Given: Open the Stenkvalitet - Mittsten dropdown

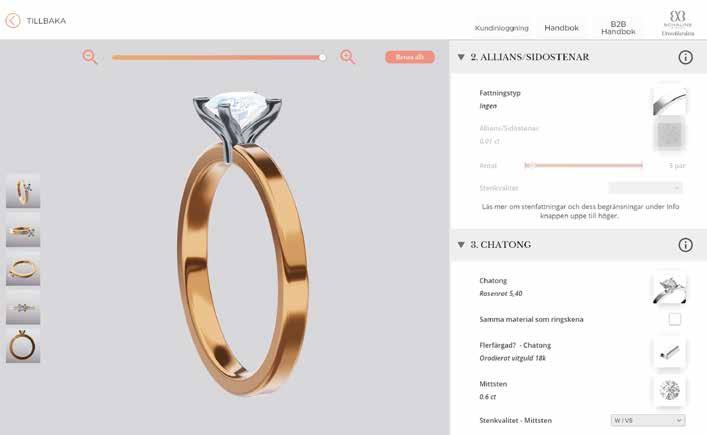Looking at the screenshot, I should pyautogui.click(x=647, y=420).
